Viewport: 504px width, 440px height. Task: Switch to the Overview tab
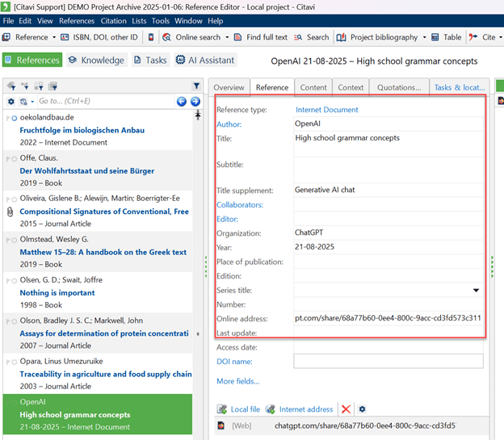click(x=229, y=87)
